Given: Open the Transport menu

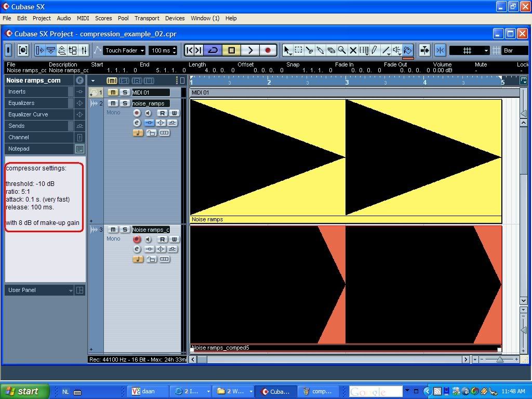Looking at the screenshot, I should [x=147, y=18].
